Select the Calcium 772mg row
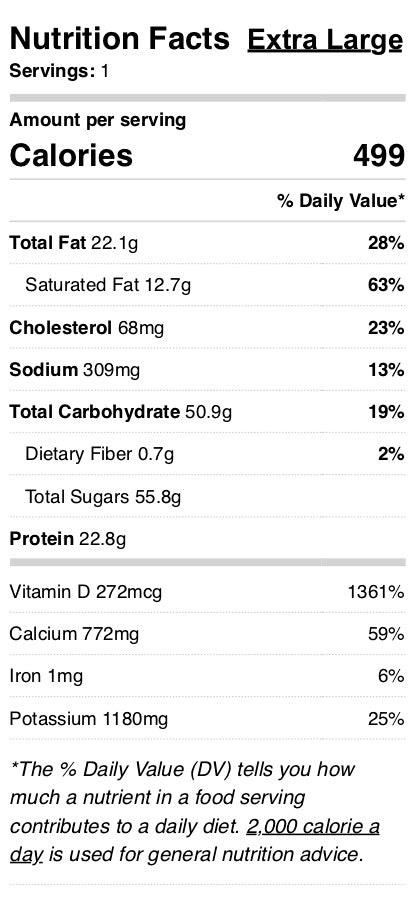 (x=207, y=634)
